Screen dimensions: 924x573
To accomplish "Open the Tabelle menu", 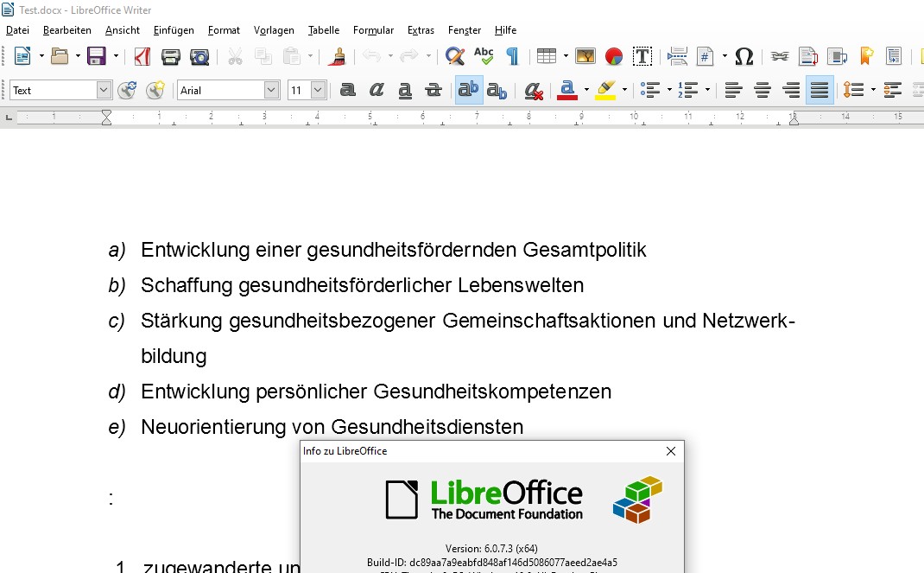I will pos(324,30).
